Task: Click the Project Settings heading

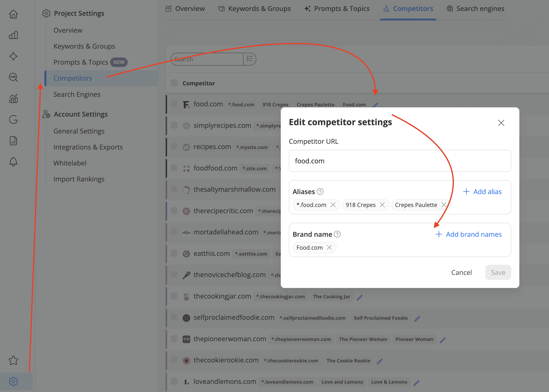Action: click(79, 13)
